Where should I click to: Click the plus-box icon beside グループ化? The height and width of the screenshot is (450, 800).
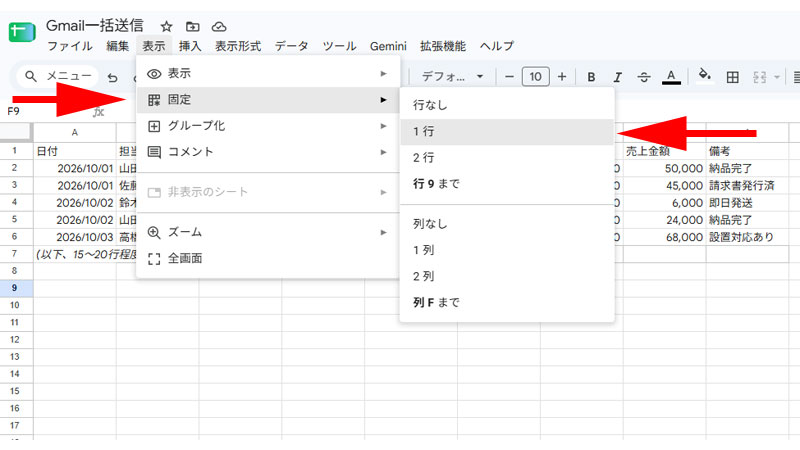point(154,126)
